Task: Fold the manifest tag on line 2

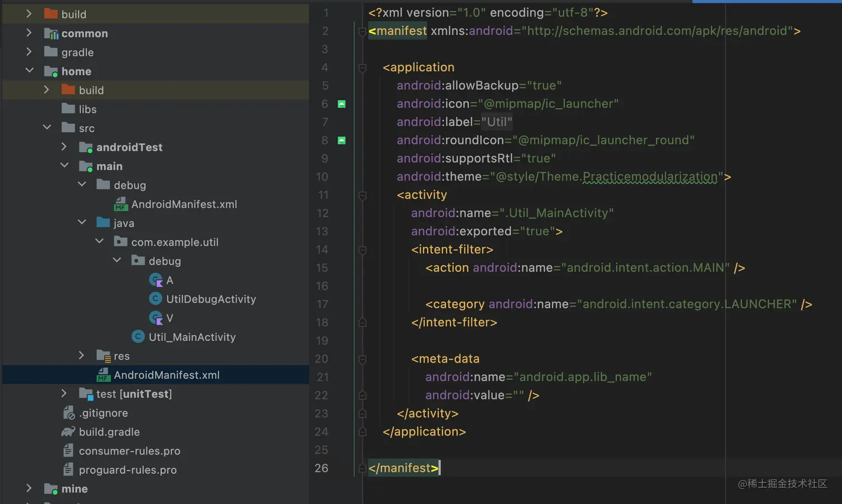Action: tap(362, 32)
